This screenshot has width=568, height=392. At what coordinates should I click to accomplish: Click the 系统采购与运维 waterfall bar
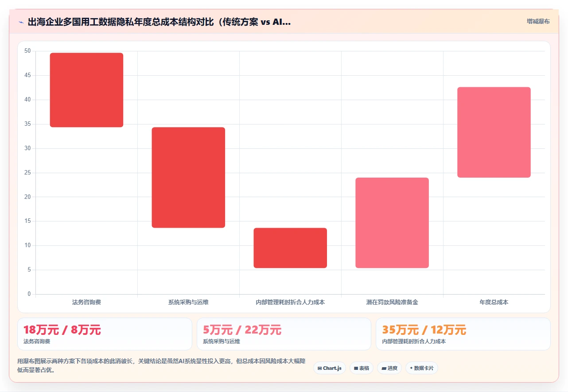pyautogui.click(x=188, y=178)
